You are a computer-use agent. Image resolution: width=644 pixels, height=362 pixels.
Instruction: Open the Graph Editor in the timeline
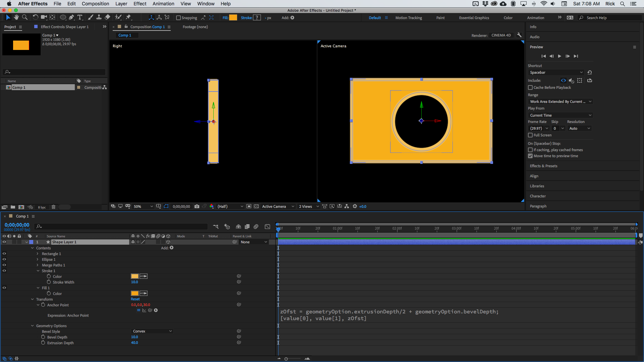(x=267, y=227)
